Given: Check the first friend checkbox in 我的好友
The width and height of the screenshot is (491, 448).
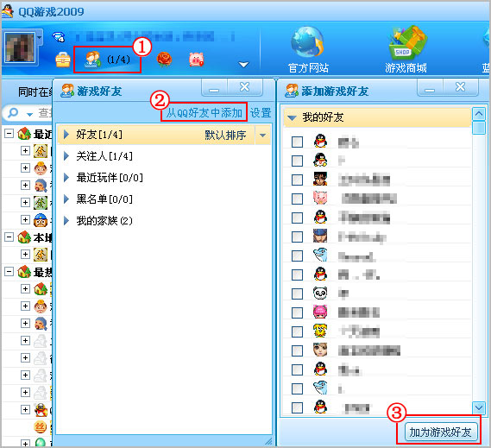Looking at the screenshot, I should coord(297,142).
